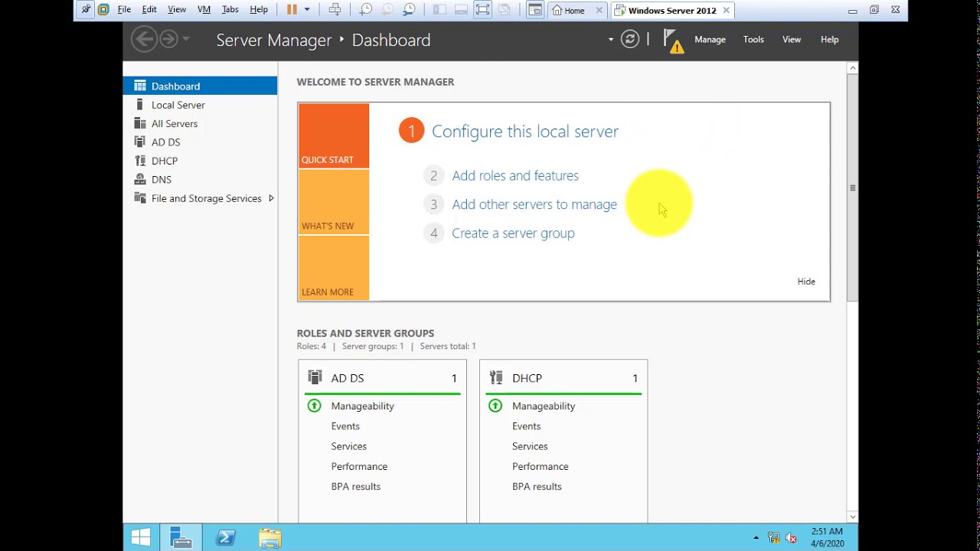Image resolution: width=980 pixels, height=551 pixels.
Task: Click Manageability in the AD DS tile
Action: click(362, 406)
